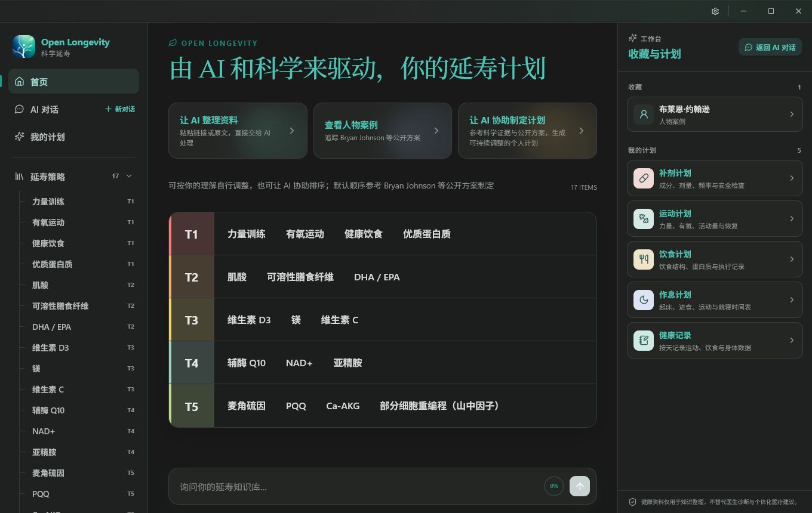The height and width of the screenshot is (513, 812).
Task: Open 作息计划 plan card
Action: click(715, 300)
